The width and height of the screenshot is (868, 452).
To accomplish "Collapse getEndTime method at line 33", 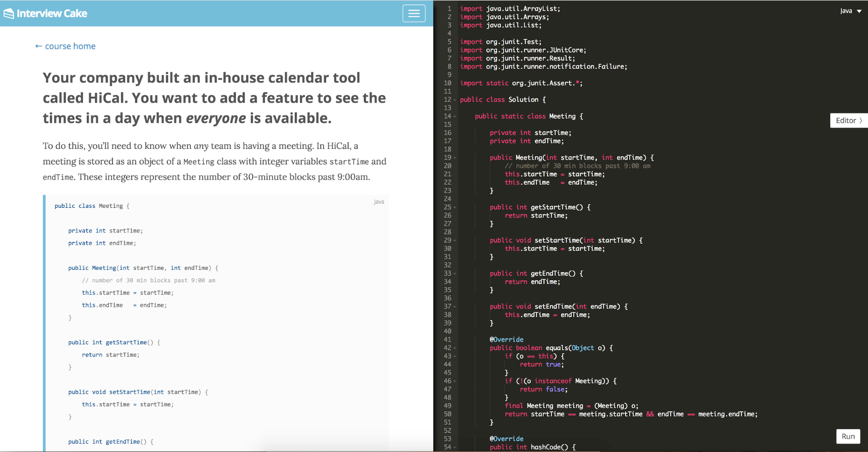I will (455, 274).
